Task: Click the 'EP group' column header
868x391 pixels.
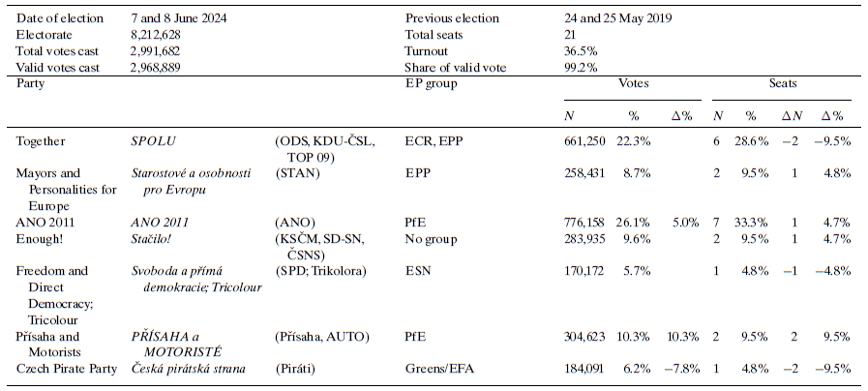Action: [x=430, y=84]
